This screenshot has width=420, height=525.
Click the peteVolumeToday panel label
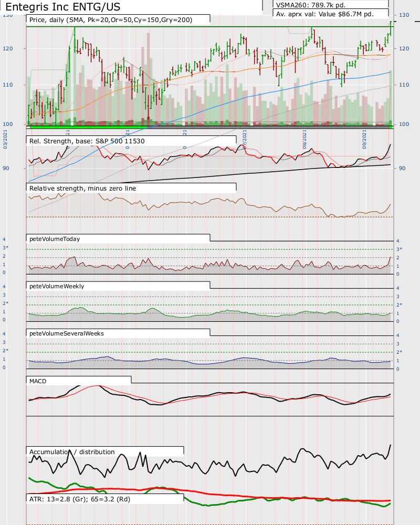[x=55, y=239]
